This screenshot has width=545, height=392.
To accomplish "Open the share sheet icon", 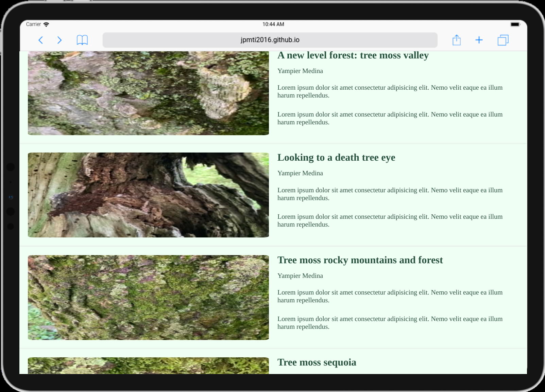I will (x=456, y=40).
